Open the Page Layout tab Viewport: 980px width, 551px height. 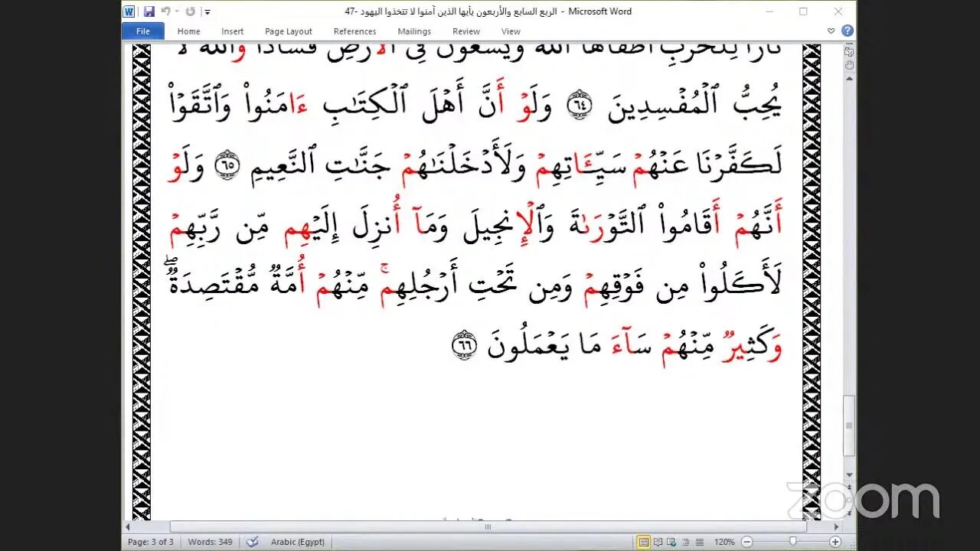(289, 31)
